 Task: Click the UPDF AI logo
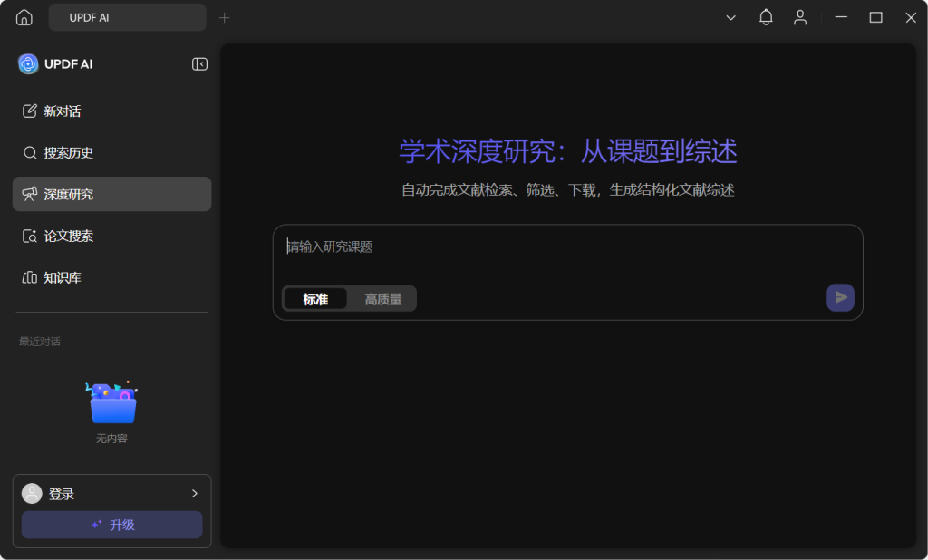click(28, 64)
